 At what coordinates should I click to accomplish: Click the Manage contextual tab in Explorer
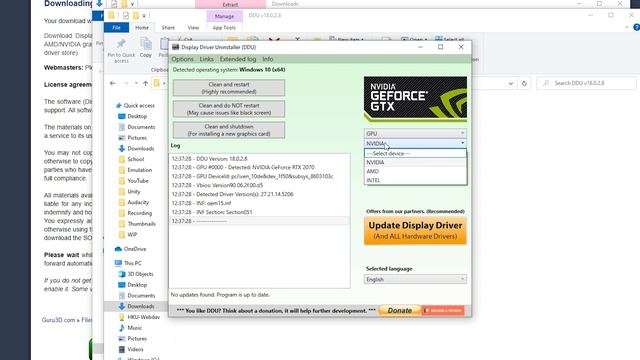coord(224,16)
